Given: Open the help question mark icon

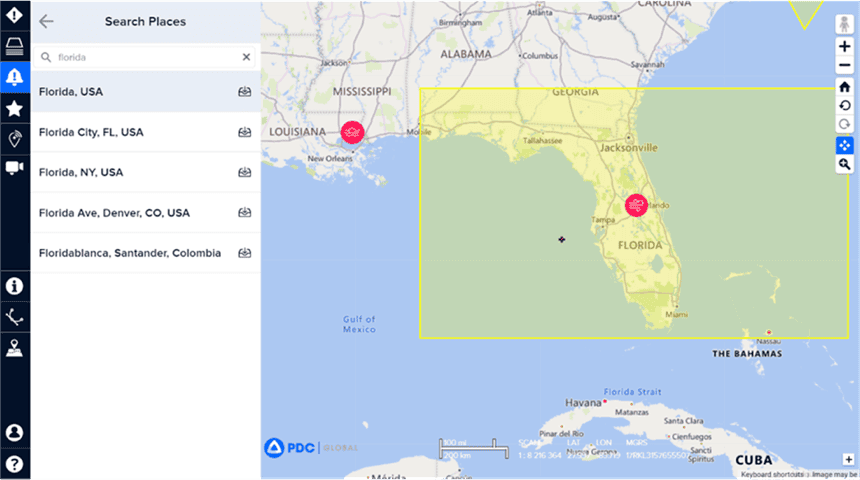Looking at the screenshot, I should pyautogui.click(x=14, y=464).
